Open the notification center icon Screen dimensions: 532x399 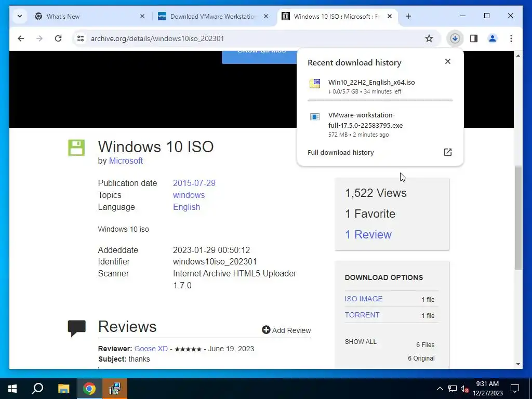(515, 389)
